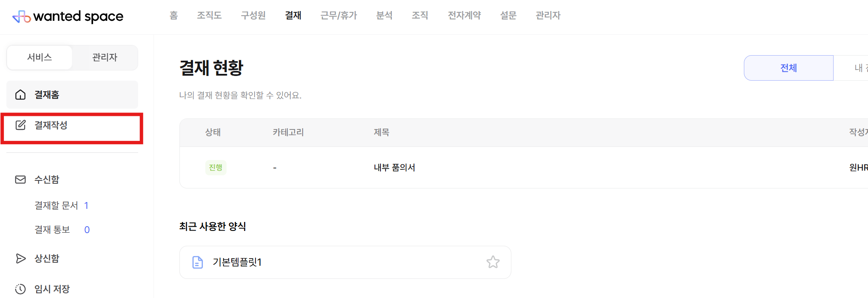Go to the 조직도 menu

coord(209,16)
